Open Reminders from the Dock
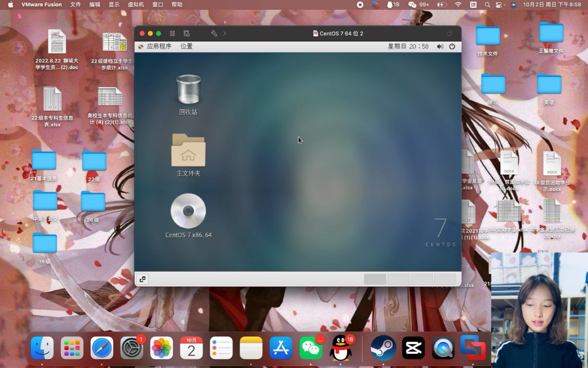 [x=221, y=348]
